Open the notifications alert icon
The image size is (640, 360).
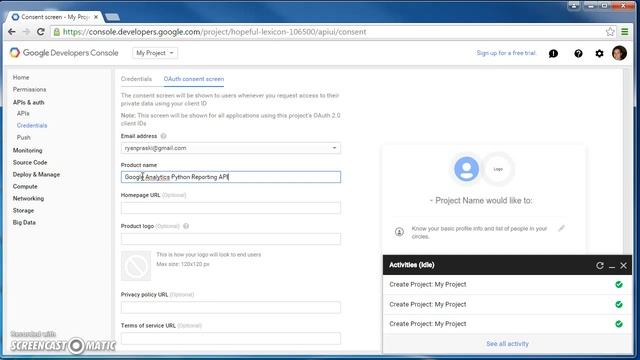point(553,53)
